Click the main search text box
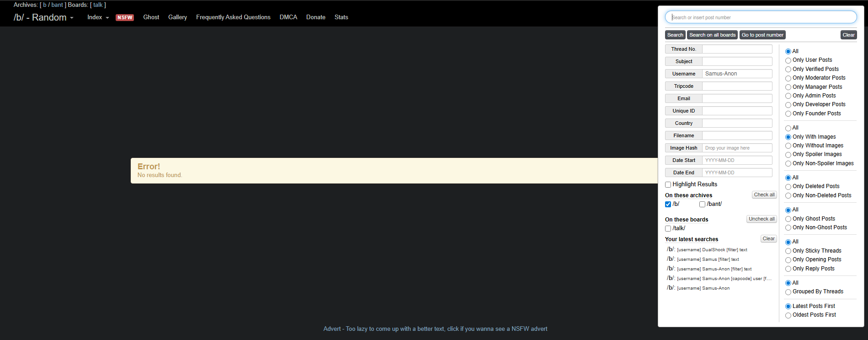Viewport: 868px width, 340px height. click(761, 17)
